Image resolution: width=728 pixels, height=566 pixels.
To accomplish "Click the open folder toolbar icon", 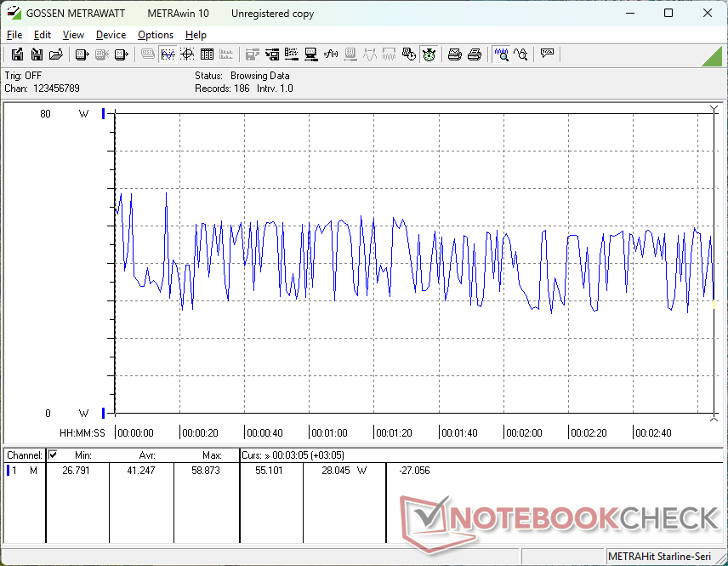I will point(56,54).
